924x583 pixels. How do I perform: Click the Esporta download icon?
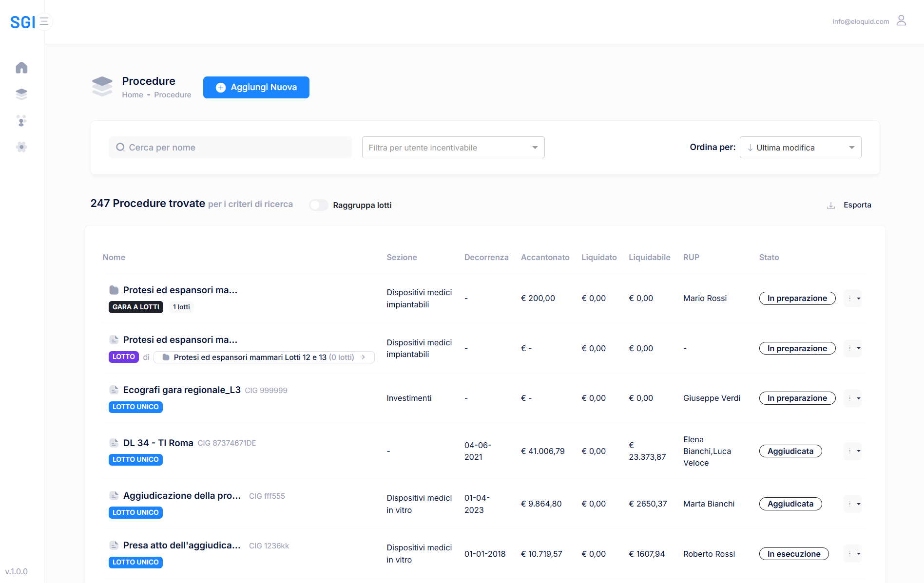point(831,206)
